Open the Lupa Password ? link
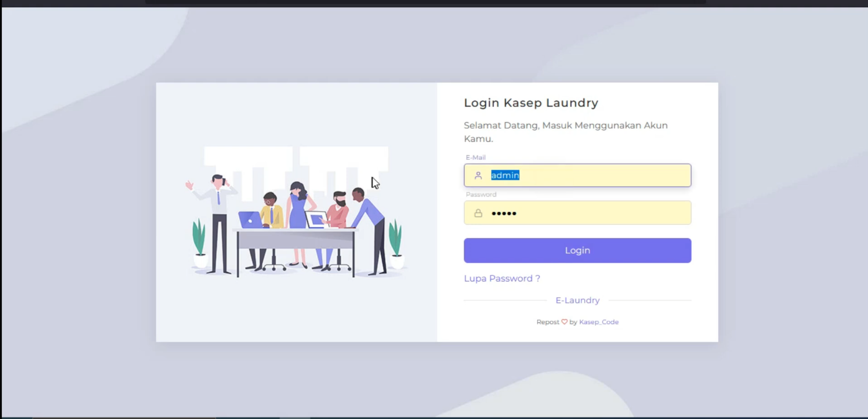Screen dimensions: 868x419 pos(502,278)
